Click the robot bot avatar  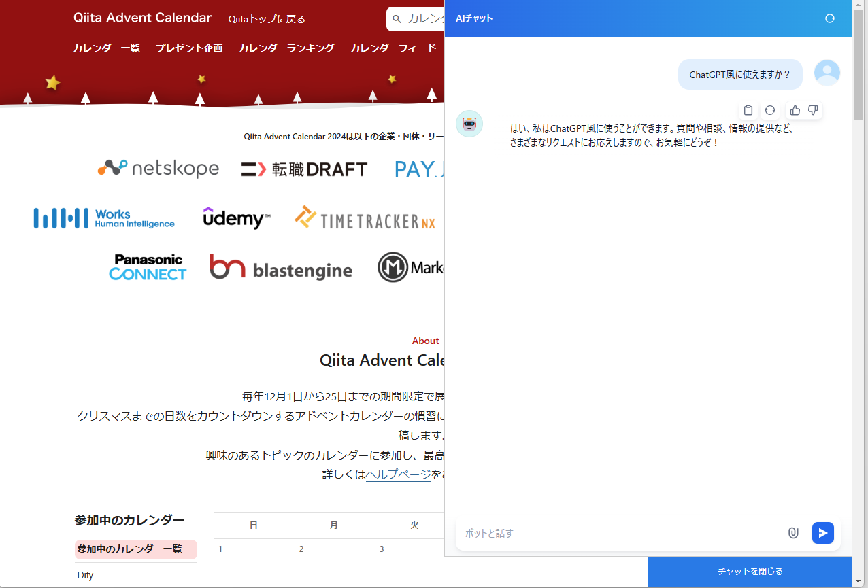(x=469, y=124)
